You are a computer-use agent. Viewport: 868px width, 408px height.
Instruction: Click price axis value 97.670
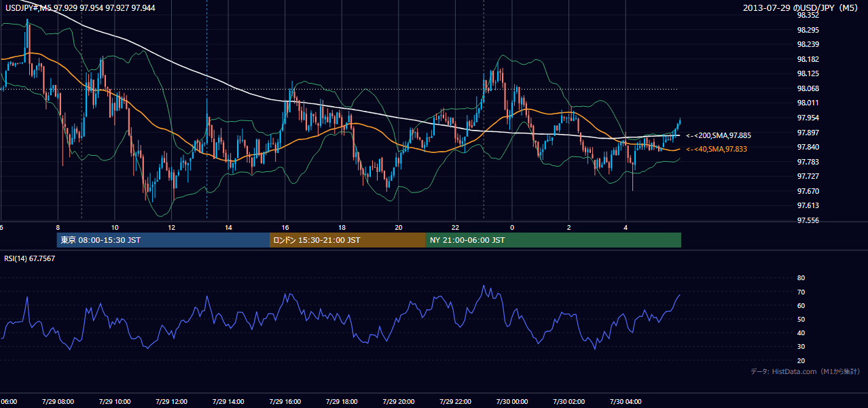(x=808, y=190)
